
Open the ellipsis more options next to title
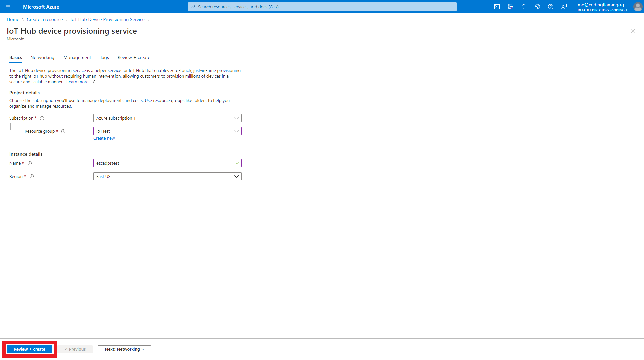coord(148,31)
